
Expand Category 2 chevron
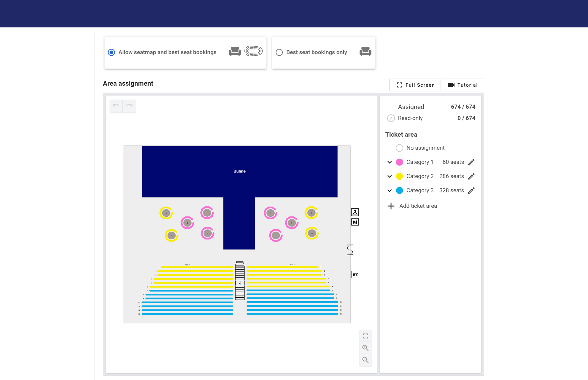click(x=390, y=176)
